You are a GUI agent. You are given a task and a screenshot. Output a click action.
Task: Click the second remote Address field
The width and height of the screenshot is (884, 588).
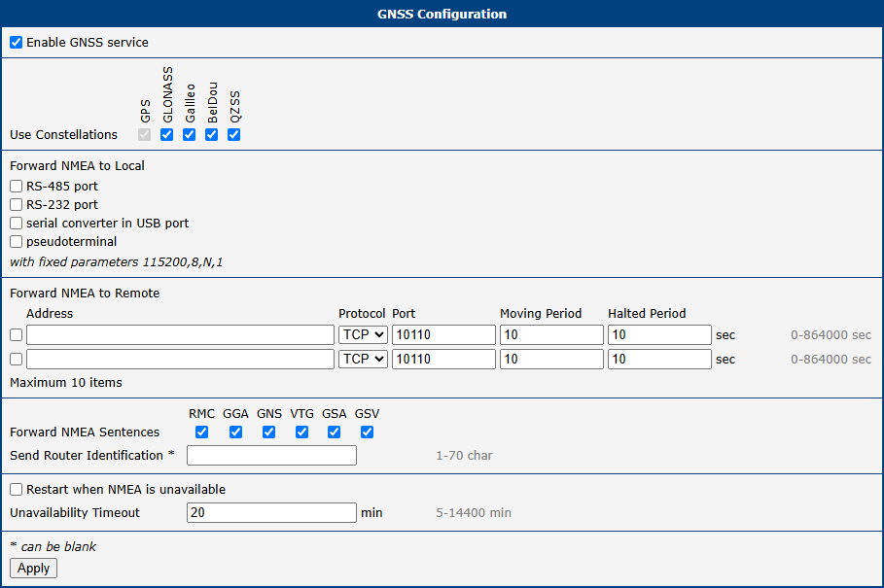click(x=181, y=359)
